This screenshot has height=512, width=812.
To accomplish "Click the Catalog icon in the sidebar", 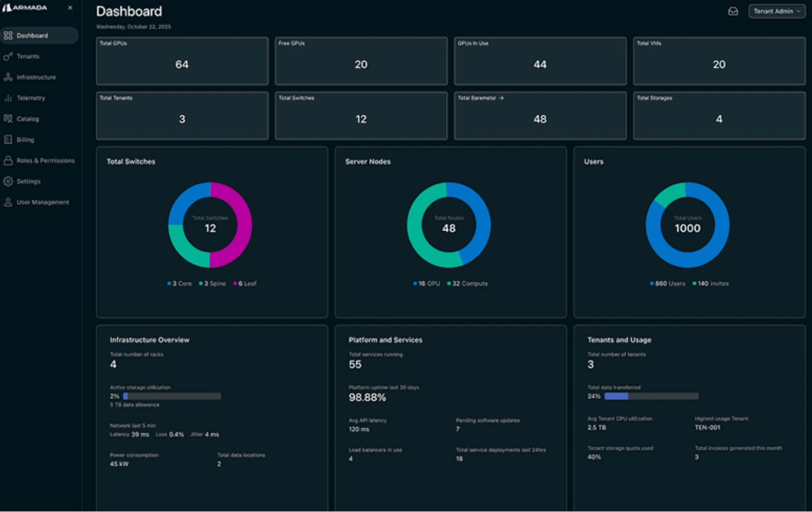I will 8,119.
